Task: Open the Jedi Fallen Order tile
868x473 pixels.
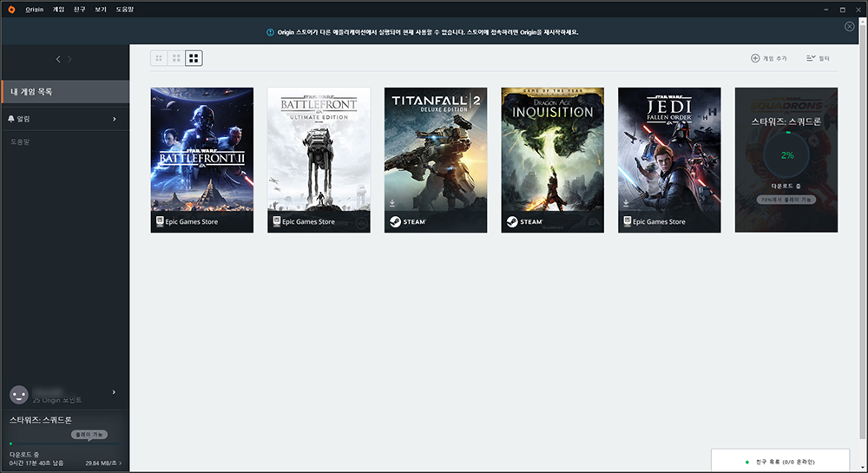Action: coord(669,160)
